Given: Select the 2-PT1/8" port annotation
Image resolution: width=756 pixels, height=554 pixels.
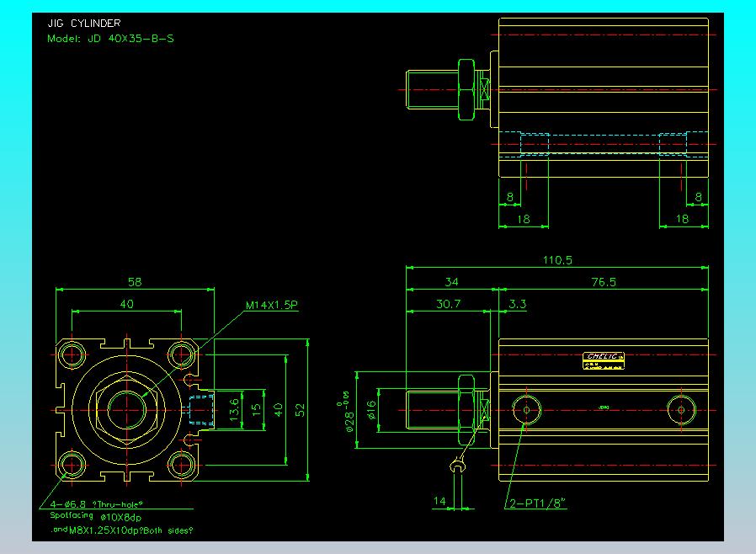Looking at the screenshot, I should (x=538, y=503).
